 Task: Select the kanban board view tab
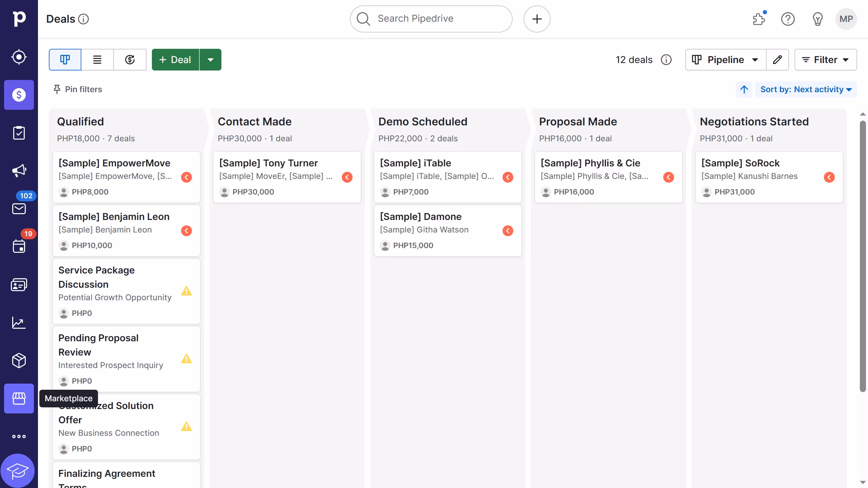[x=65, y=60]
